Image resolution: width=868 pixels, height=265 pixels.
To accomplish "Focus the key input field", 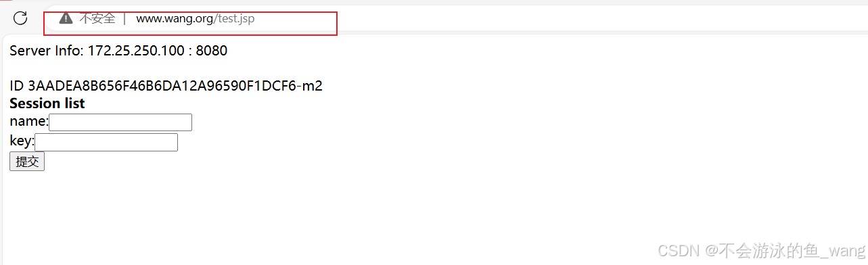I will [x=106, y=142].
